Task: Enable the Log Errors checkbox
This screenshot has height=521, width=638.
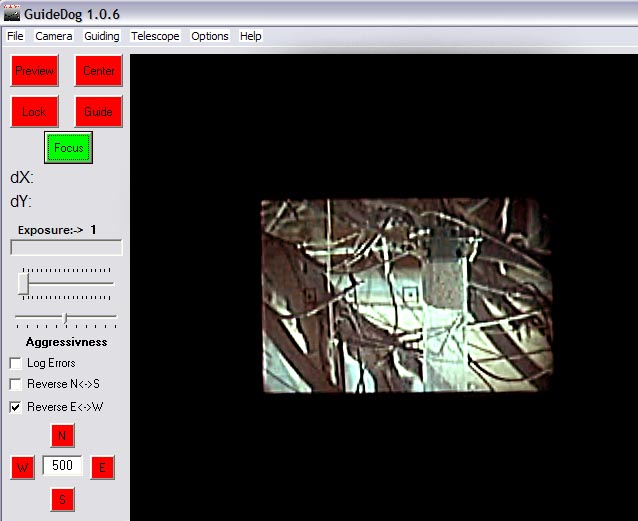Action: coord(15,363)
